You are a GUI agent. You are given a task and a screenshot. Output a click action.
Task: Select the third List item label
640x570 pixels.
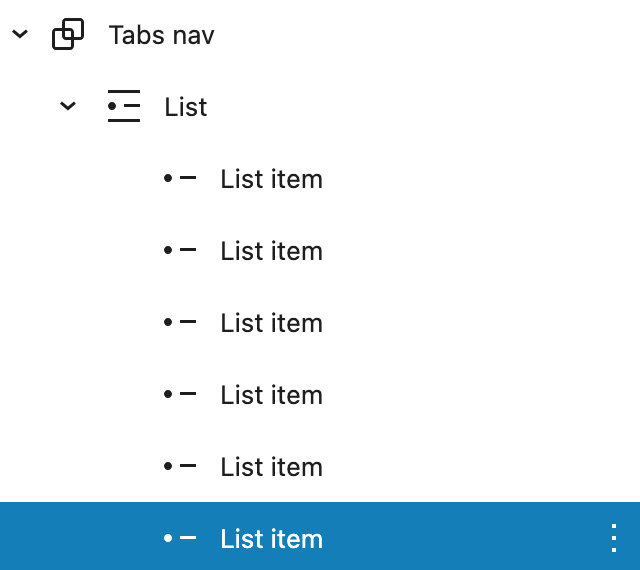[271, 323]
